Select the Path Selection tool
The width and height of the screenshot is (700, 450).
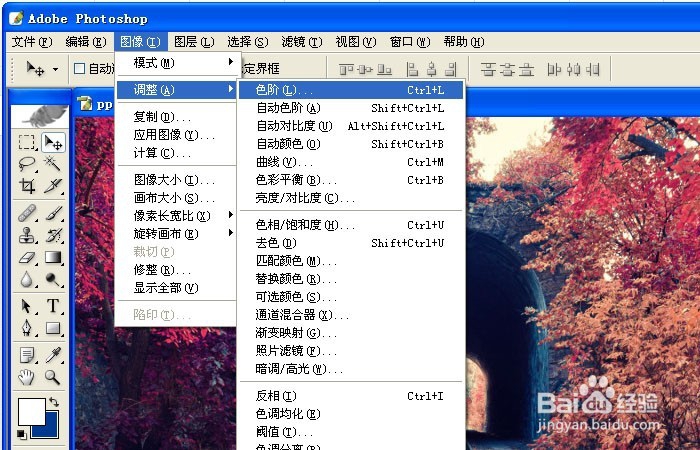(27, 306)
